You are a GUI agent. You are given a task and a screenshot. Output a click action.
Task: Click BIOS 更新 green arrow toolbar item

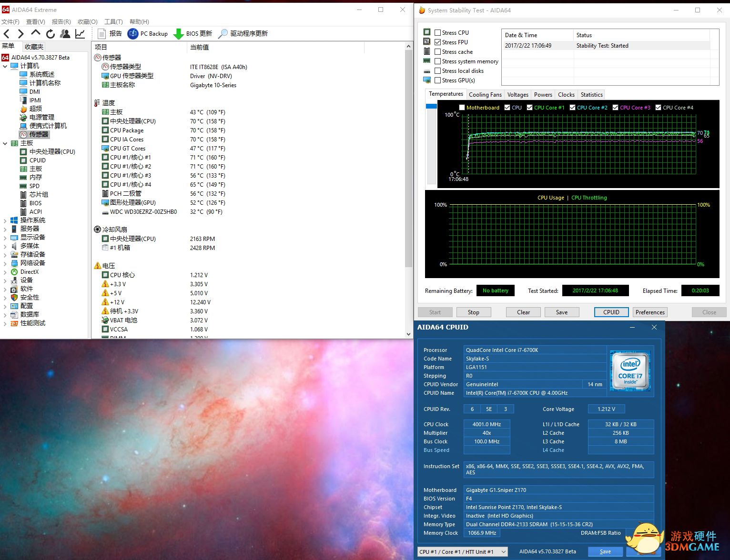coord(193,33)
